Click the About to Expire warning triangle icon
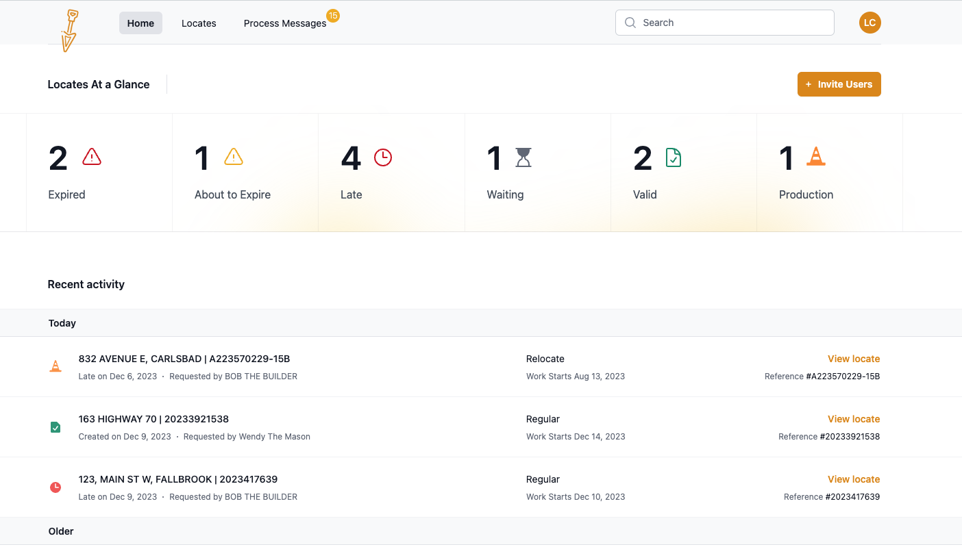Viewport: 962px width, 560px height. coord(234,157)
